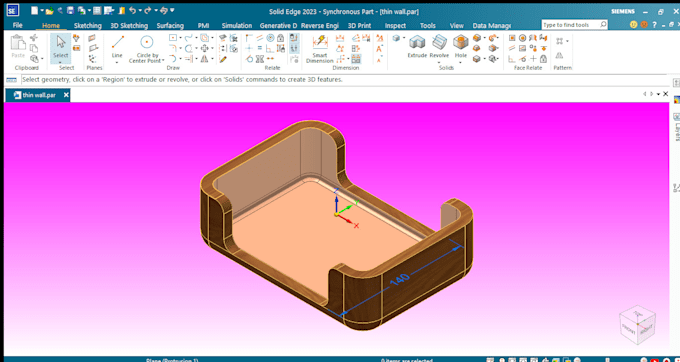Click the Rectangular Pattern icon
Screen dimensions: 680x362
coord(559,41)
